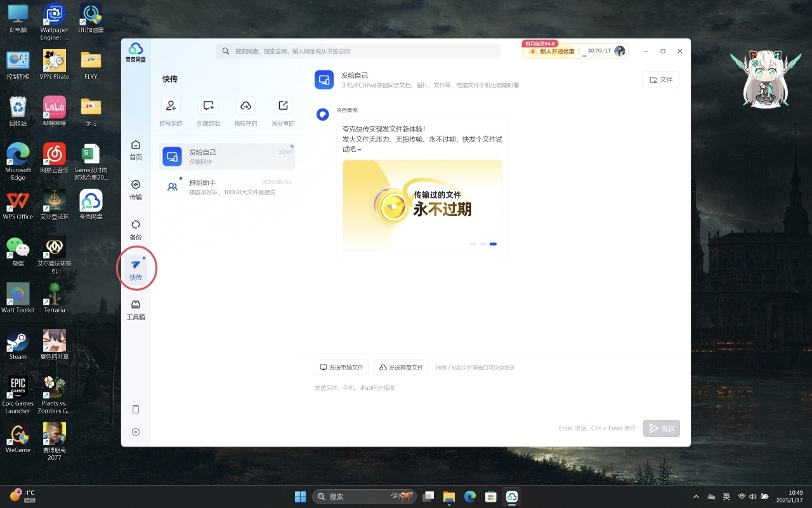Click 发送网盘文件 button
This screenshot has height=508, width=812.
[401, 368]
